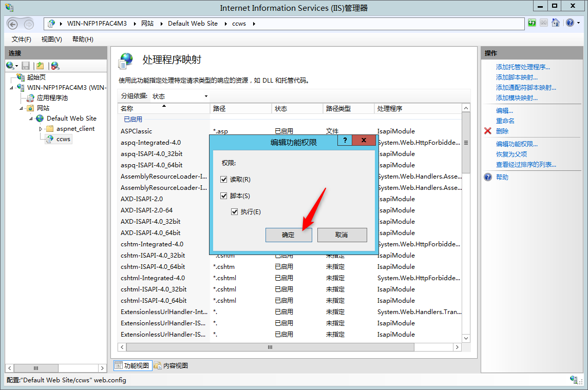Click the create connection globe icon

pyautogui.click(x=10, y=66)
